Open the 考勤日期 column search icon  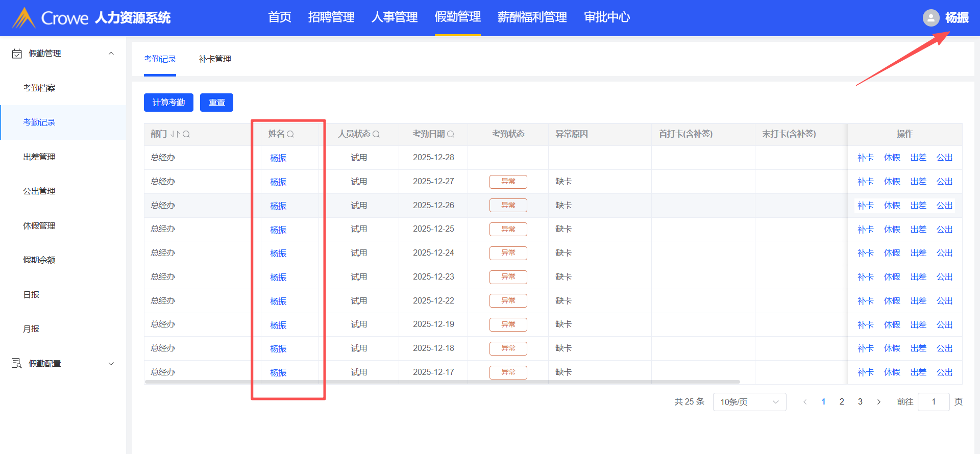coord(451,134)
